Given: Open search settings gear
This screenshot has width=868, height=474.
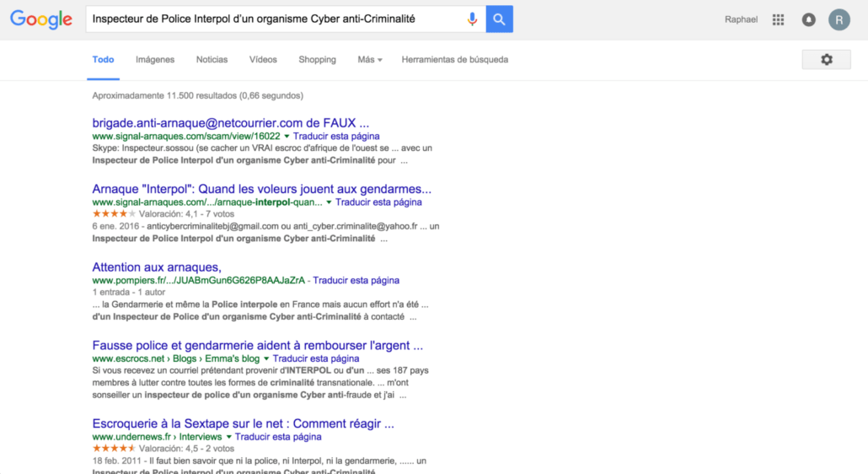Looking at the screenshot, I should coord(827,59).
